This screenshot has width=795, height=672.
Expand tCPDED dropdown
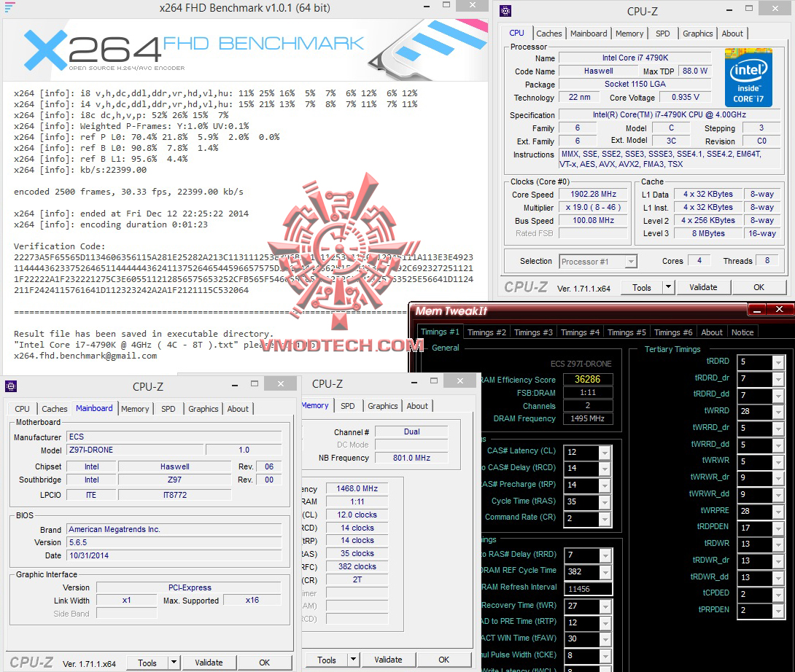[x=777, y=595]
